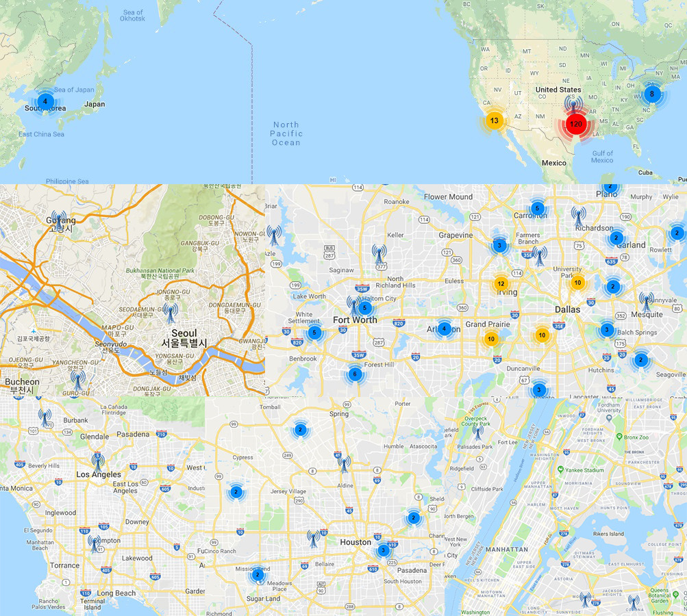Open the blue 5 cluster at Carrollton
This screenshot has width=687, height=616.
pos(537,208)
